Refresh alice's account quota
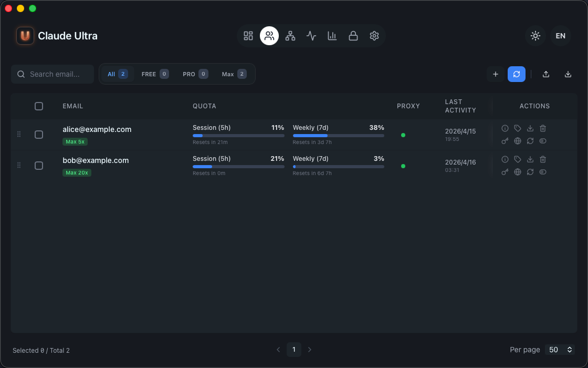 530,141
